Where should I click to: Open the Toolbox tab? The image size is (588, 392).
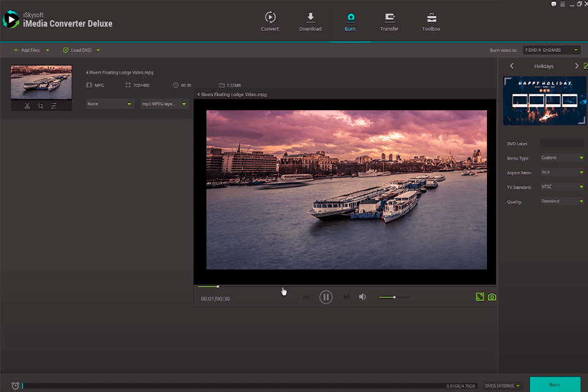pos(431,21)
